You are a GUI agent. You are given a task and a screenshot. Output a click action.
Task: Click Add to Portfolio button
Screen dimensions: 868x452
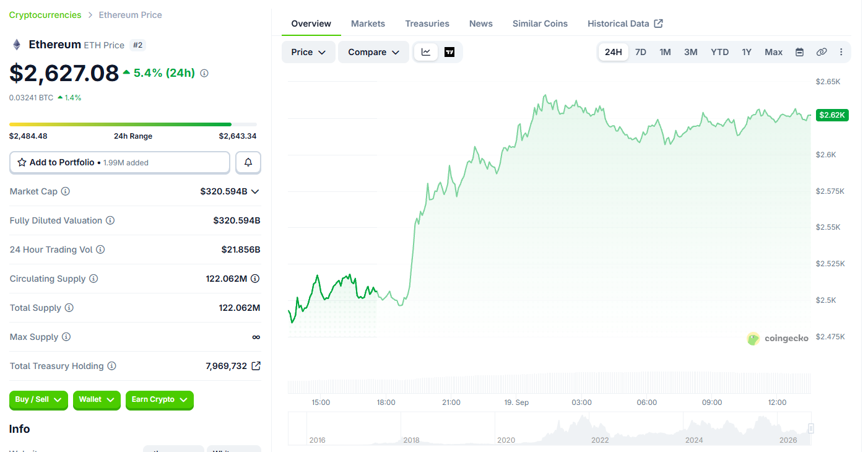tap(119, 162)
